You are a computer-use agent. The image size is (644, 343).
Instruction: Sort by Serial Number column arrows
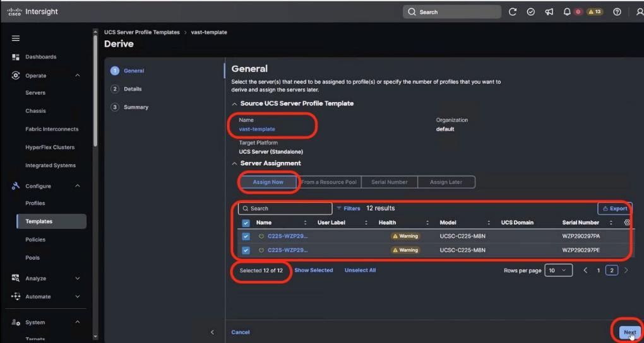click(x=611, y=223)
